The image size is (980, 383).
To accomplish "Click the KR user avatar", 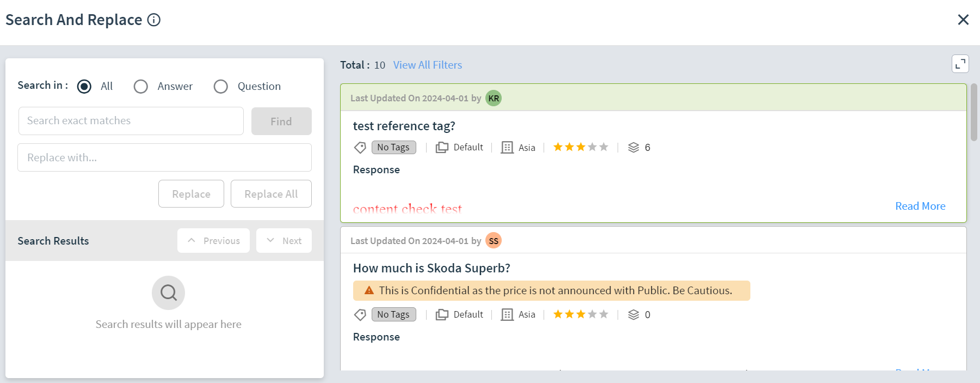I will [x=494, y=98].
